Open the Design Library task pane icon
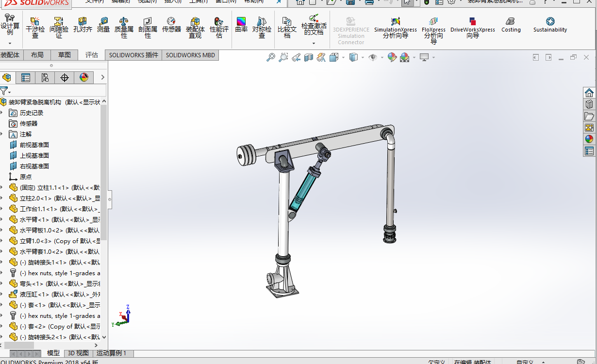The height and width of the screenshot is (364, 597). 589,104
